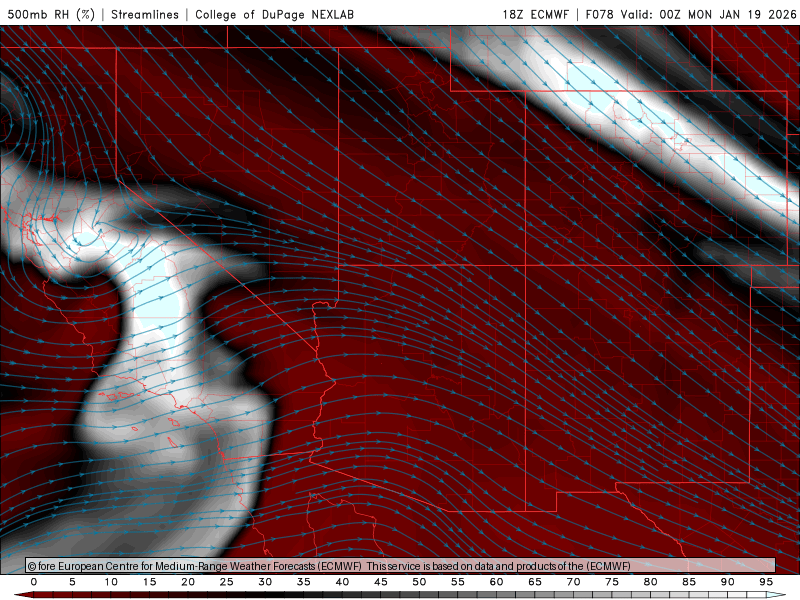
Task: Click the '50' color scale label
Action: click(419, 582)
